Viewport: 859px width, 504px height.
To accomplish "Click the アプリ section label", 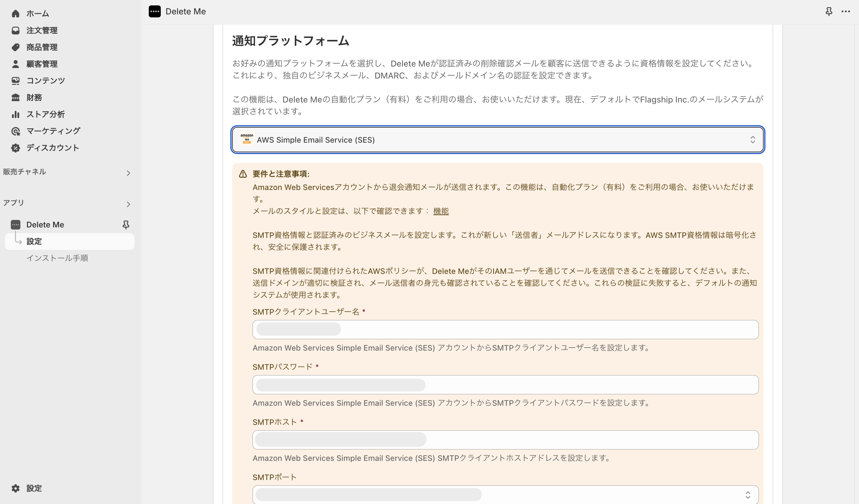I will click(13, 203).
